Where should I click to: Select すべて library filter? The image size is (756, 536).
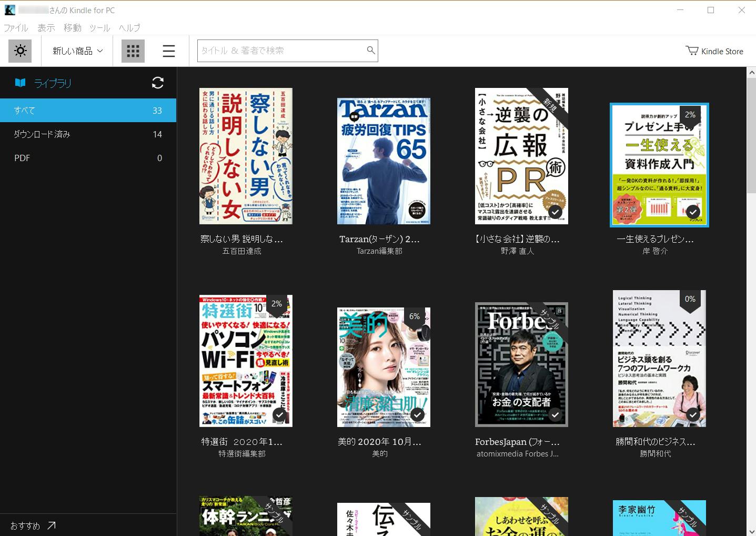88,111
